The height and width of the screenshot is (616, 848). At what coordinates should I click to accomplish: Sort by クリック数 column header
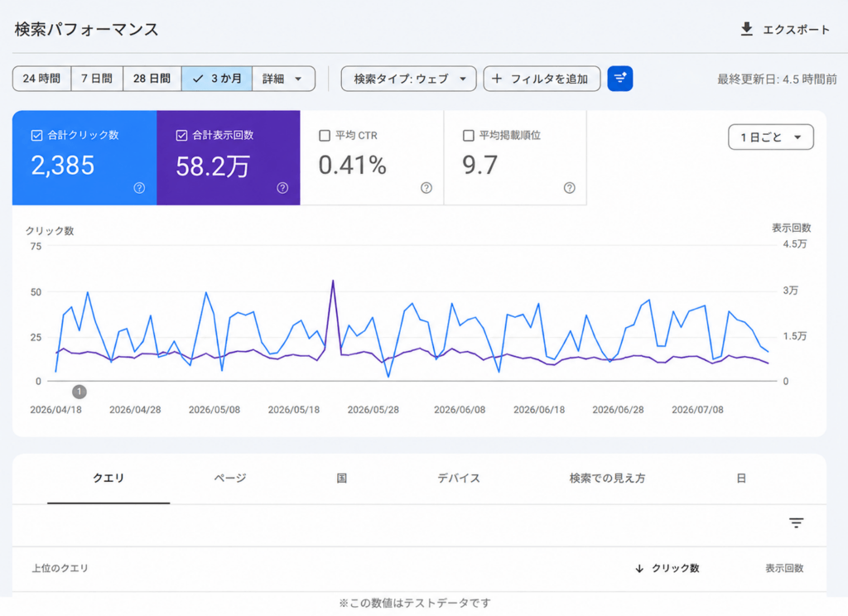tap(676, 569)
